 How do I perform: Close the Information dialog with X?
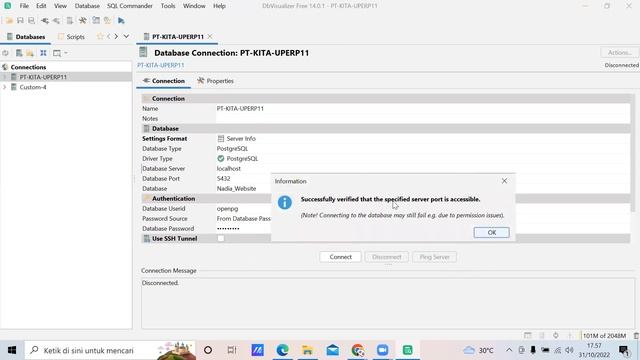point(504,181)
